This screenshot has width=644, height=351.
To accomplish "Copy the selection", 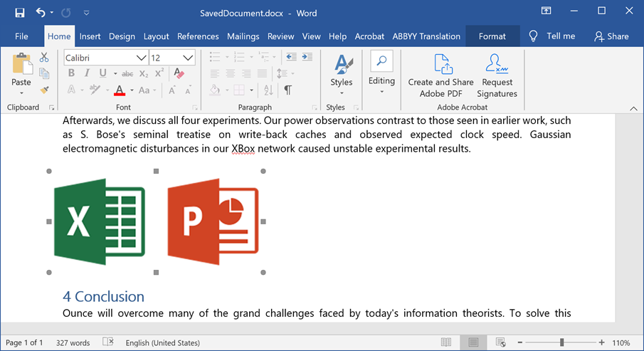I will (x=44, y=73).
